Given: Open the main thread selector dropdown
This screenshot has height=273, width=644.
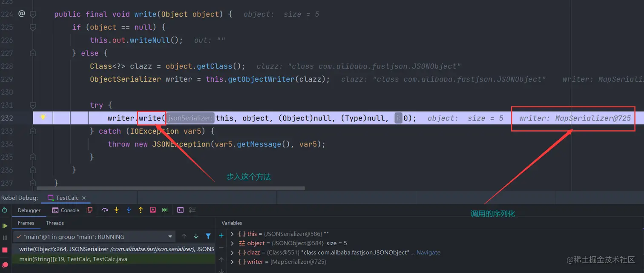Looking at the screenshot, I should pyautogui.click(x=95, y=236).
